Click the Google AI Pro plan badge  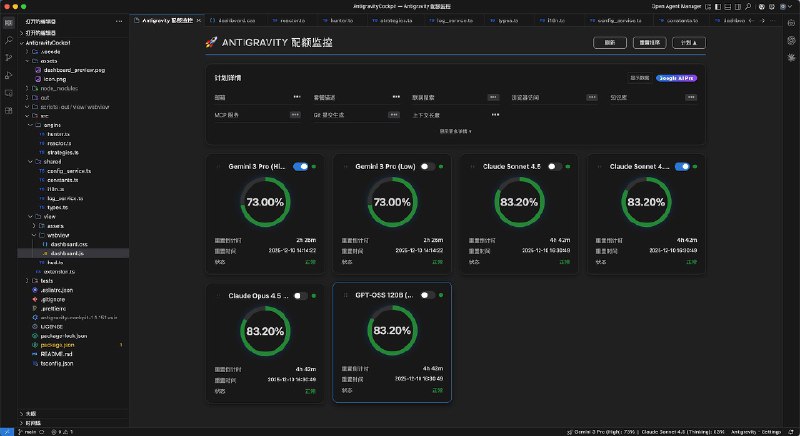678,76
